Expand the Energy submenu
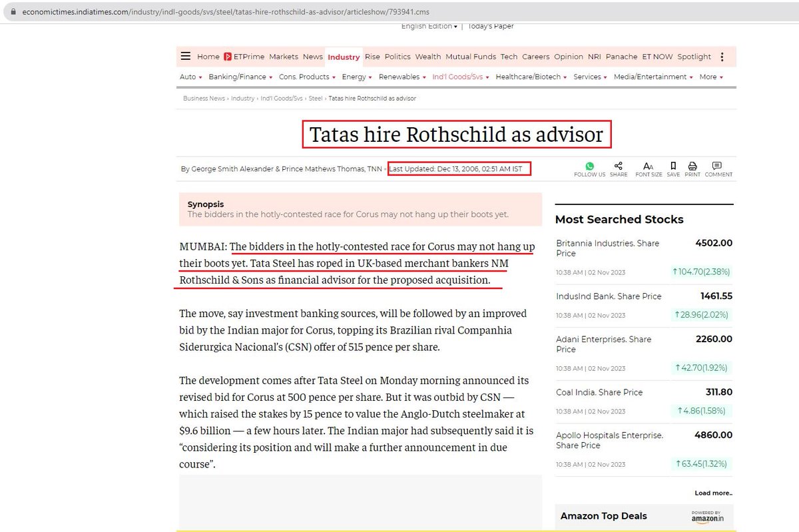799x532 pixels. click(x=357, y=77)
